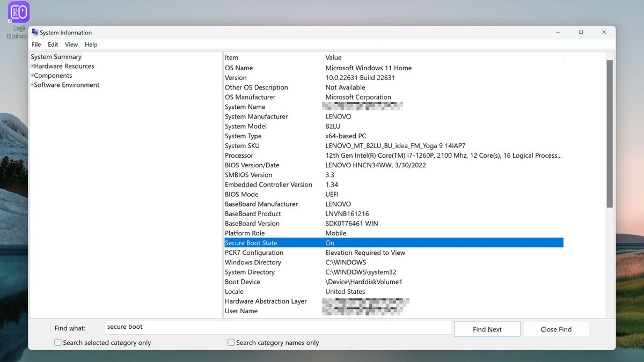Click the value x64-based PC
This screenshot has width=644, height=362.
[346, 136]
